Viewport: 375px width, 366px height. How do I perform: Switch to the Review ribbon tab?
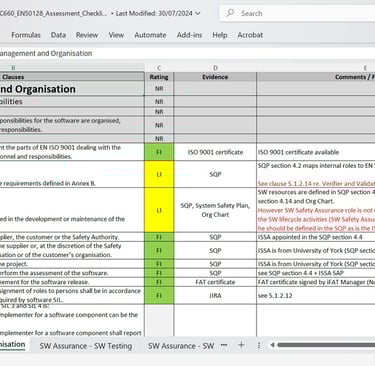(87, 35)
